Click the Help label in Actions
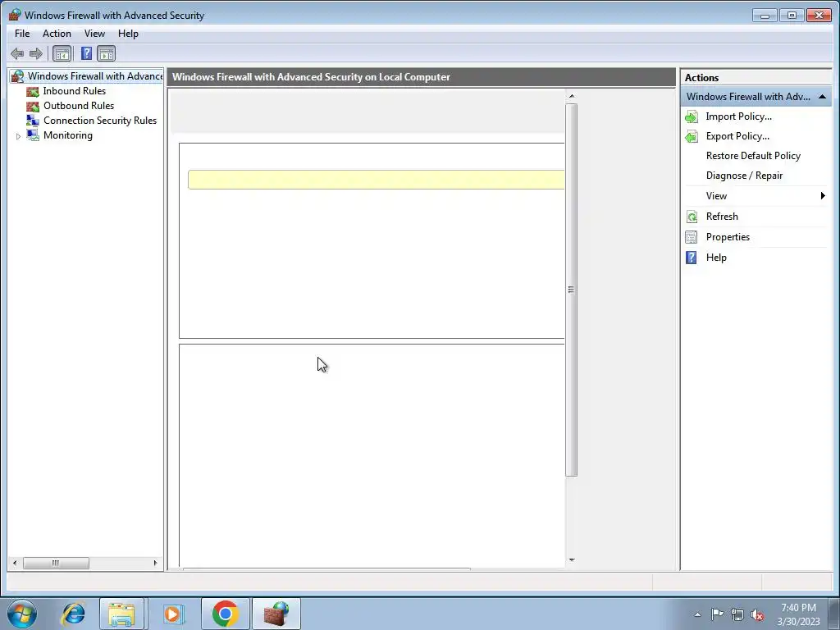Screen dimensions: 840x630 pos(716,258)
